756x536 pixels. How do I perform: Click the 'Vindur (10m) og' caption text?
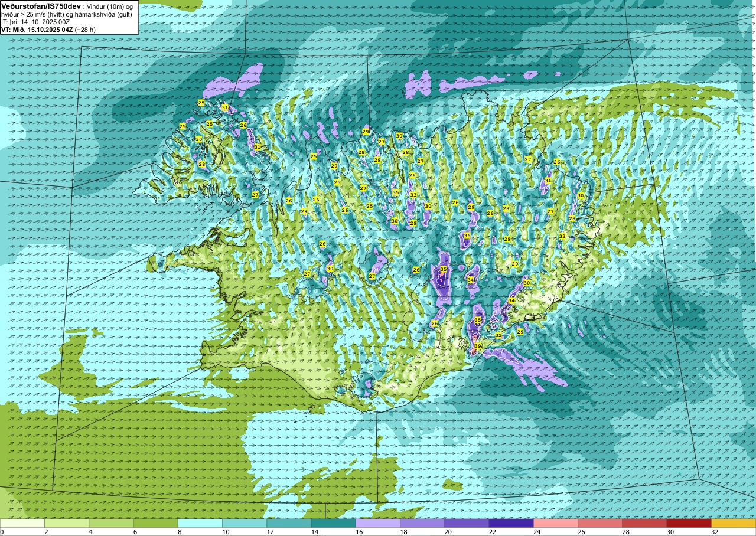[110, 6]
